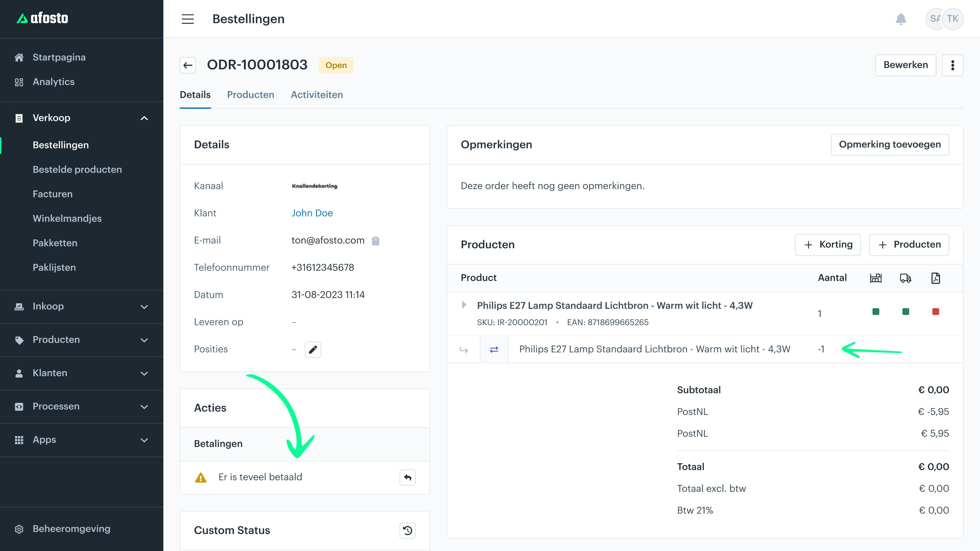Click the Processen sidebar icon
This screenshot has height=551, width=980.
(19, 407)
